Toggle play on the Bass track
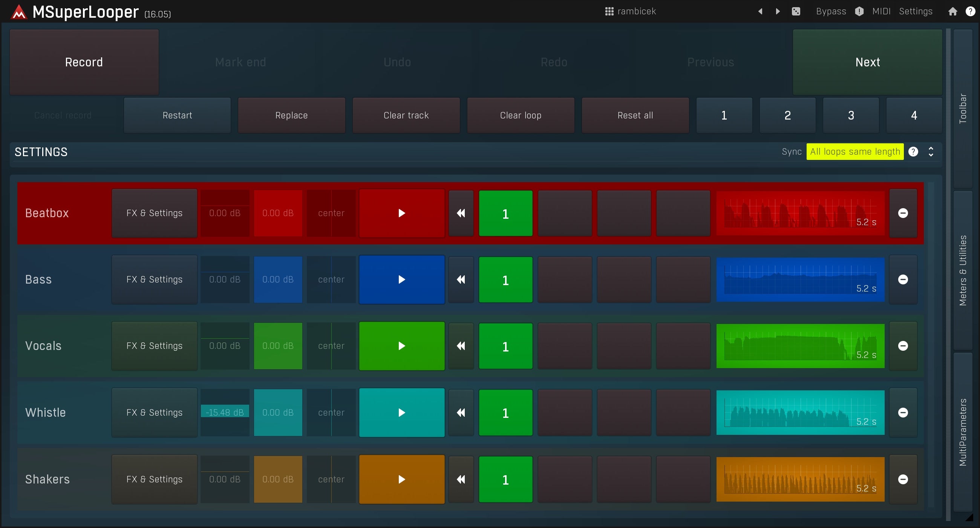The width and height of the screenshot is (980, 528). 402,280
